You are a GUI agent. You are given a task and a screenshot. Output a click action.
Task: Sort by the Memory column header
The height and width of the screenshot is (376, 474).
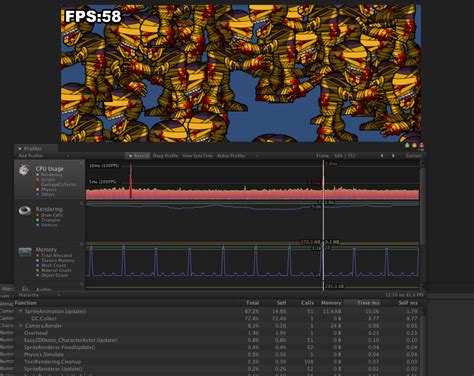(331, 303)
